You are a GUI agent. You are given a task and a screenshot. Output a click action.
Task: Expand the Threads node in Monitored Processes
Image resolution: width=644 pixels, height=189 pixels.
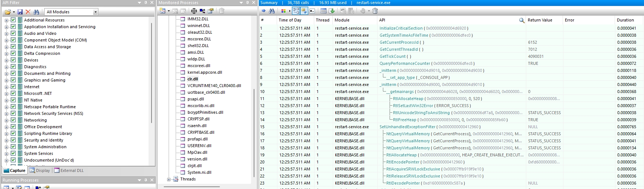169,179
